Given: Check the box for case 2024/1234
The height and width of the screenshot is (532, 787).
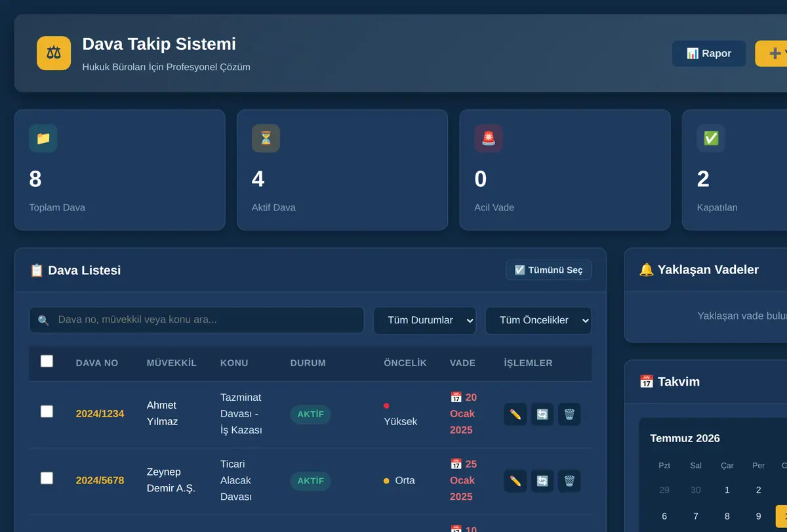Looking at the screenshot, I should click(47, 411).
